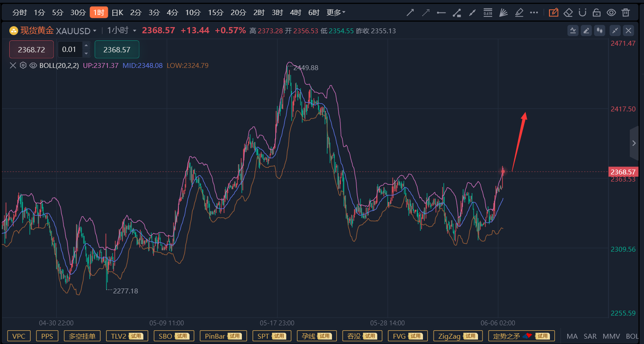This screenshot has width=644, height=344.
Task: Click the ZigZag trial indicator button
Action: coord(458,336)
